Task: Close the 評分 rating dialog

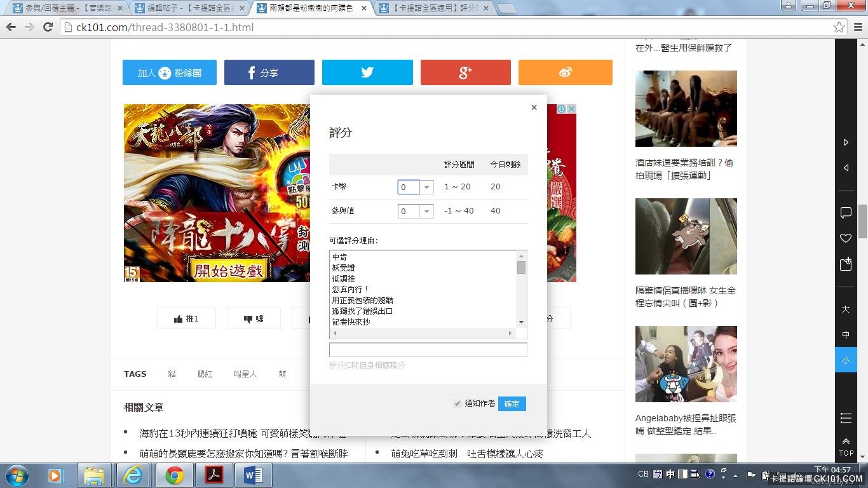Action: pyautogui.click(x=534, y=107)
